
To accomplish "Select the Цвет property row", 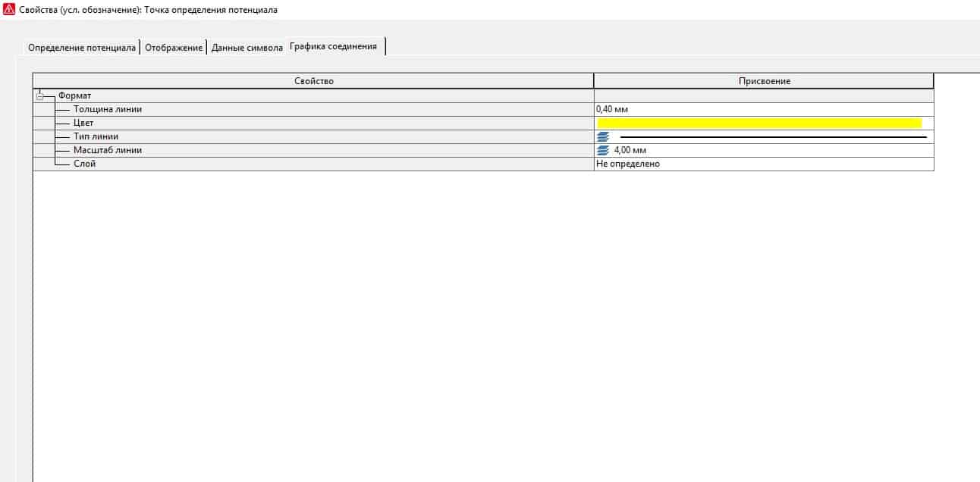I will tap(483, 123).
